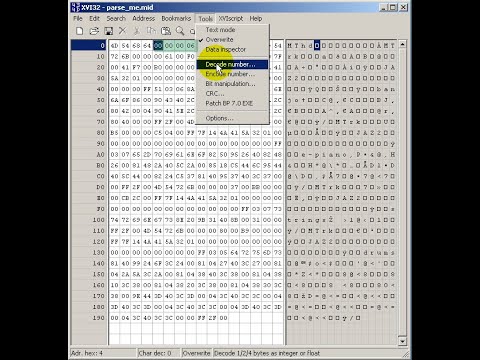Open Bit manipulation... dialog
480x360 pixels.
232,84
